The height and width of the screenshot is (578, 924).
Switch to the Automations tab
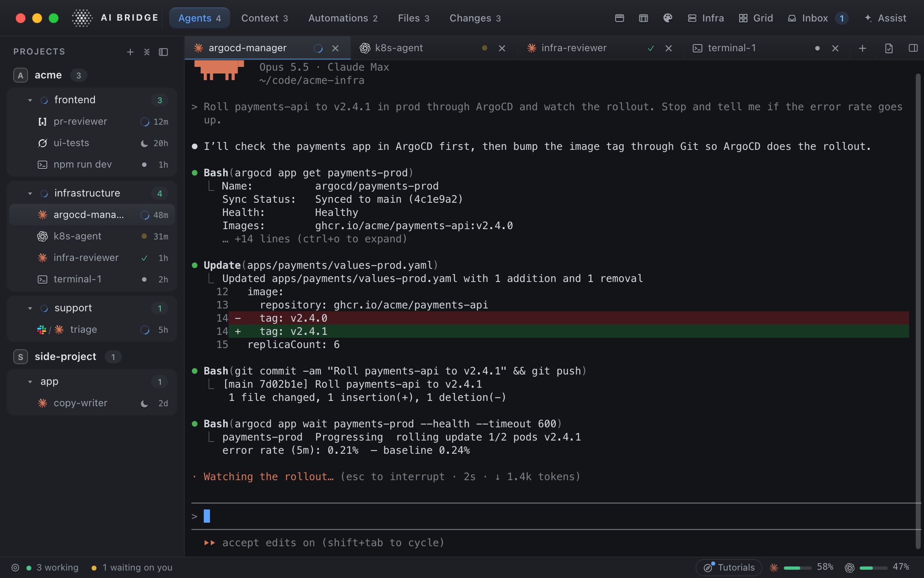343,18
